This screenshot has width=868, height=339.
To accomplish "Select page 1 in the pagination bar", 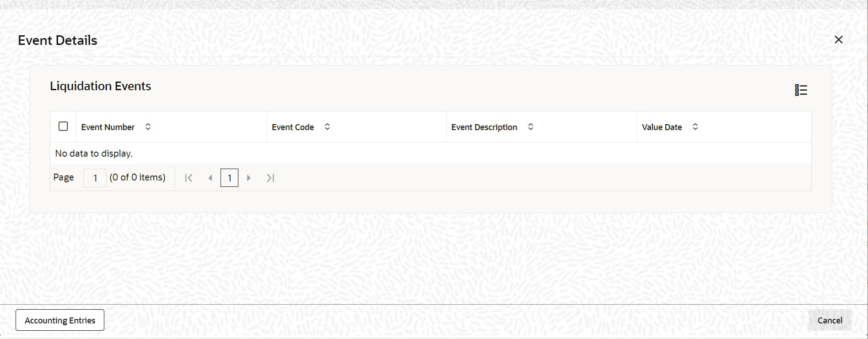I will 229,178.
